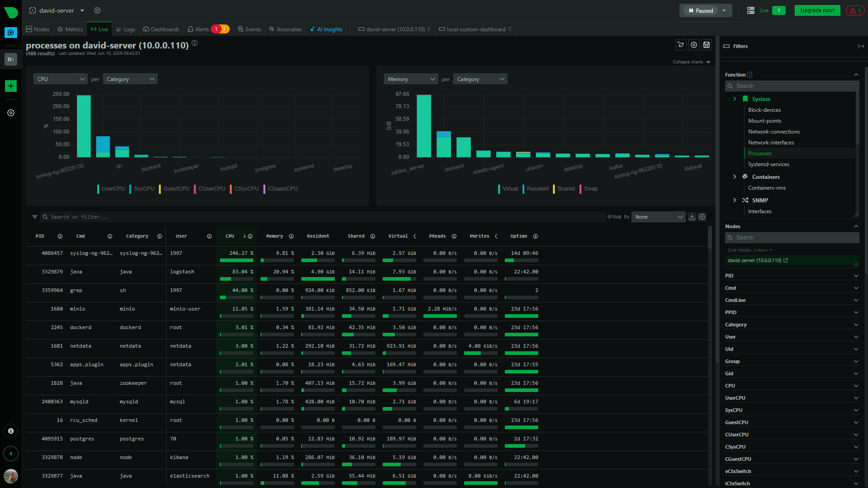Switch to the Dashboards tab

coord(161,29)
